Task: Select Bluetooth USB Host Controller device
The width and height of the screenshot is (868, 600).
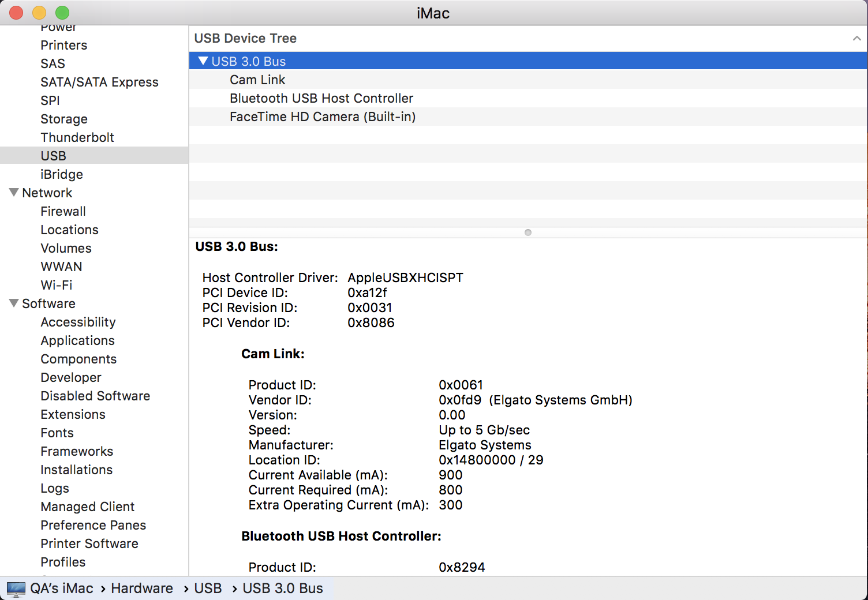Action: 321,98
